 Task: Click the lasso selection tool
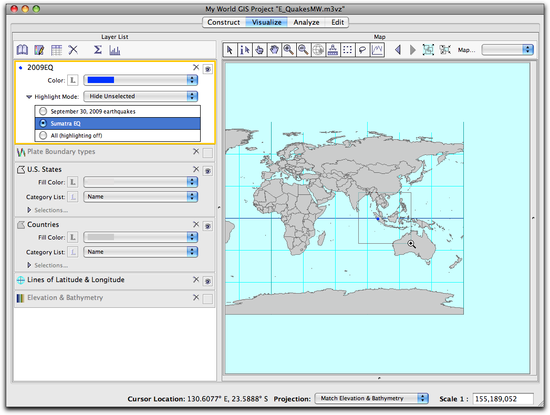tap(362, 50)
